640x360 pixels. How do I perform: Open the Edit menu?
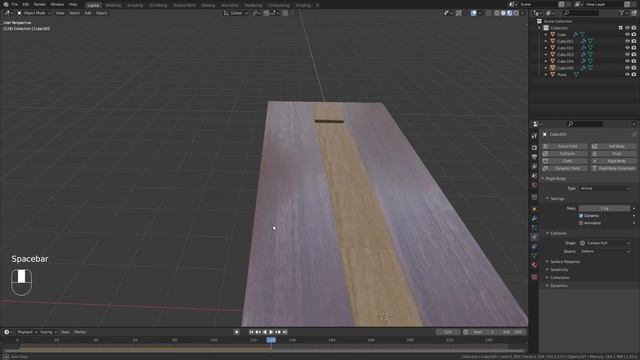pyautogui.click(x=26, y=4)
